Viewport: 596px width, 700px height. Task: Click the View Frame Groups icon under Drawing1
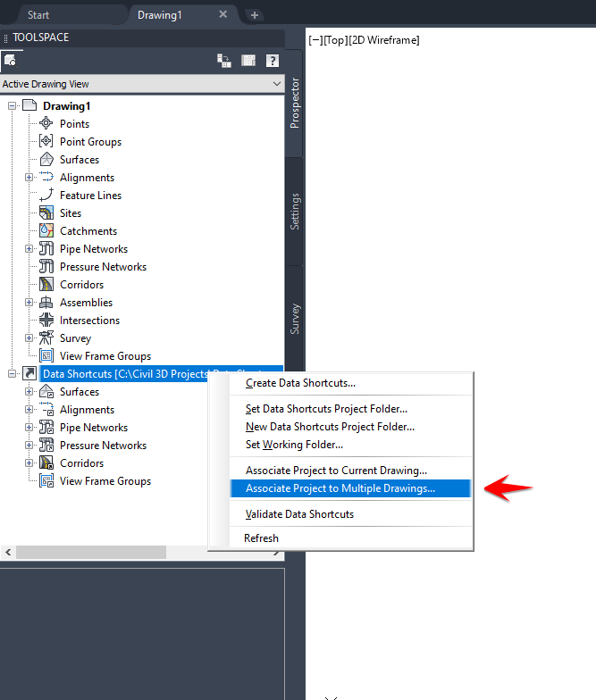pos(46,355)
